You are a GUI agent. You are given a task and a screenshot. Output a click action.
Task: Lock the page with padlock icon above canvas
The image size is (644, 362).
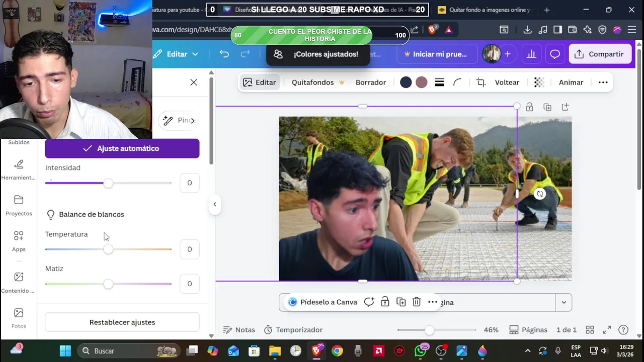[529, 107]
